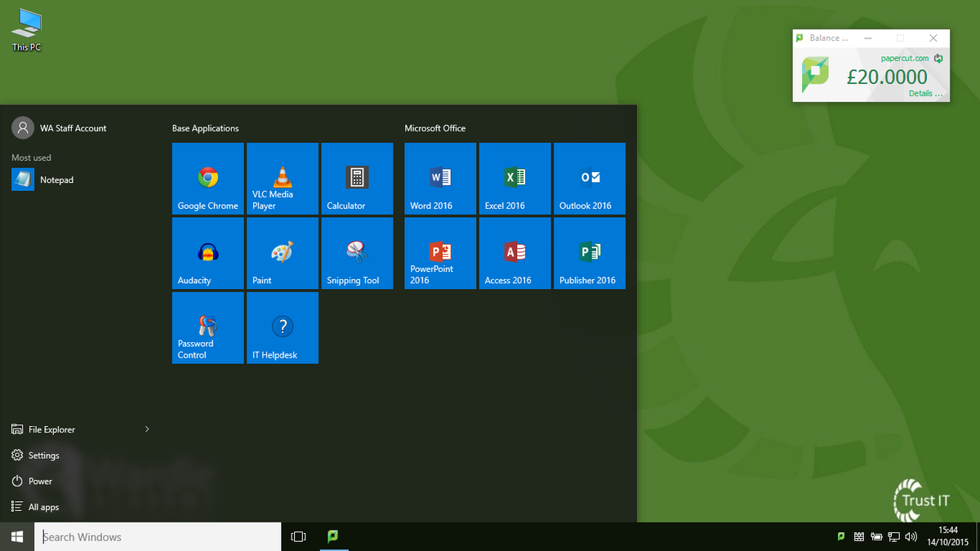Open the Snipping Tool tile

[357, 253]
